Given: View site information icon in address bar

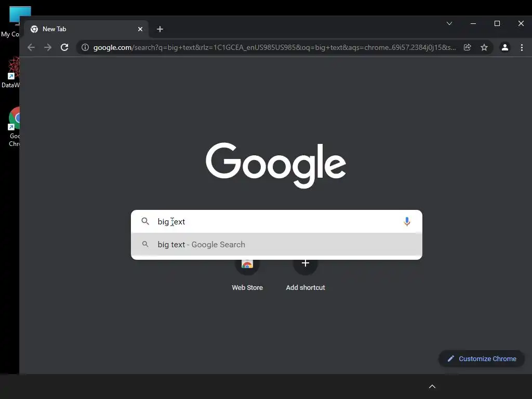Looking at the screenshot, I should (x=85, y=47).
